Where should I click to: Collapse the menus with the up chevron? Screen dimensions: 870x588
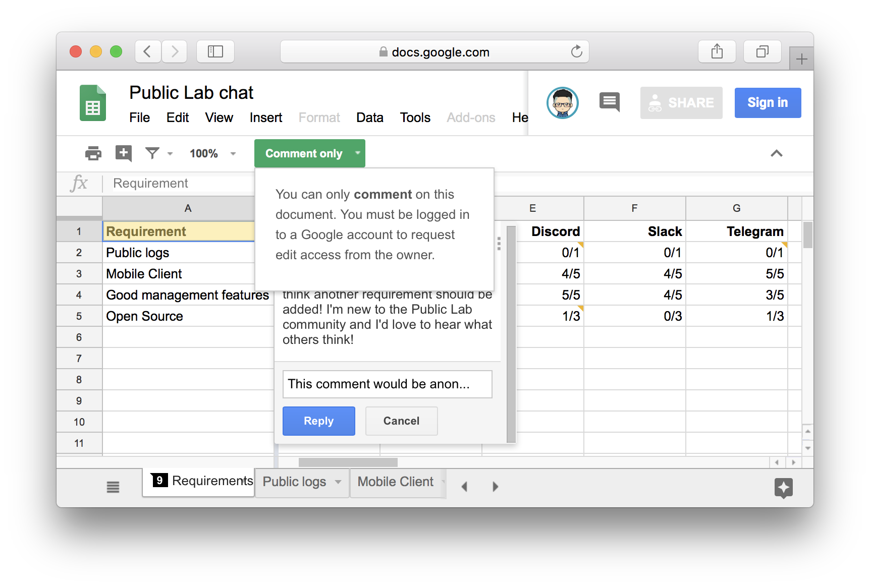point(777,153)
